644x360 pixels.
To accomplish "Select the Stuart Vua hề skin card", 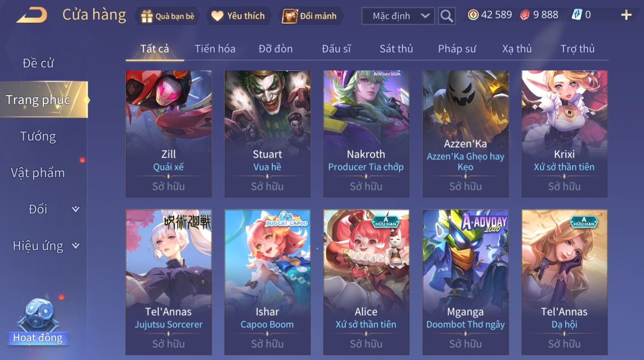I will 267,134.
